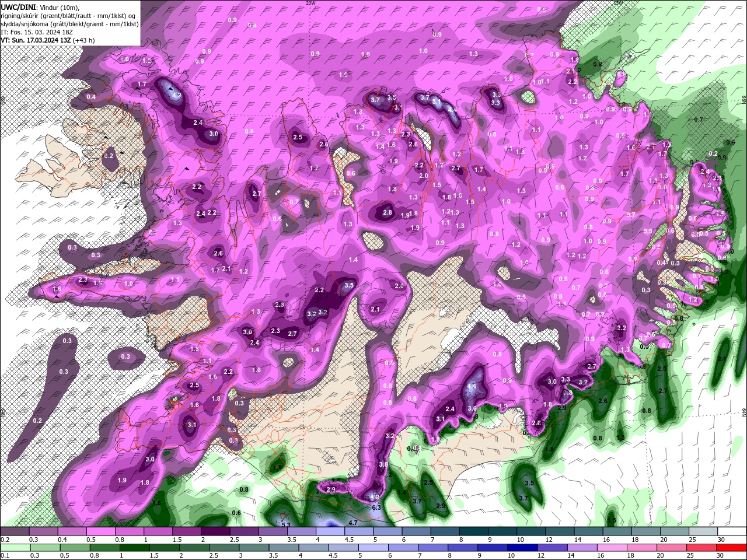Click the 0.2–0.3 swatch on the upper snow scale
The width and height of the screenshot is (747, 560).
[x=15, y=531]
